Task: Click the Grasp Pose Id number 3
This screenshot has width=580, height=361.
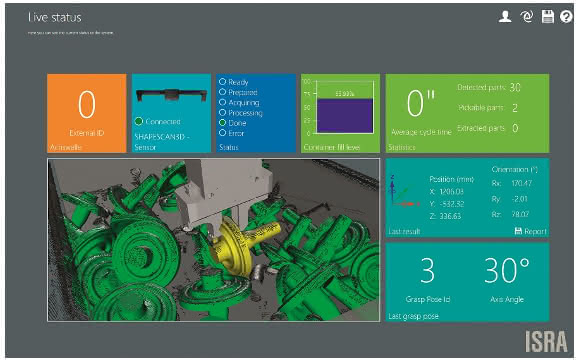Action: pyautogui.click(x=427, y=270)
